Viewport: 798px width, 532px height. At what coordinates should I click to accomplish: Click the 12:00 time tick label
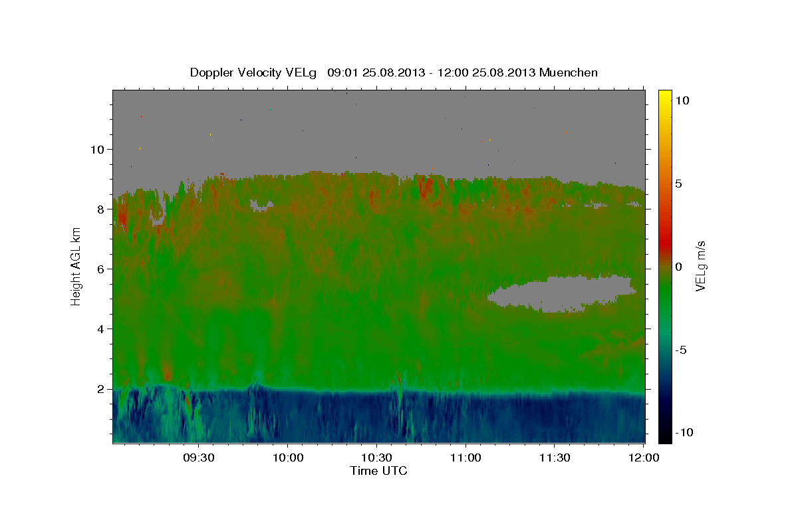coord(643,458)
